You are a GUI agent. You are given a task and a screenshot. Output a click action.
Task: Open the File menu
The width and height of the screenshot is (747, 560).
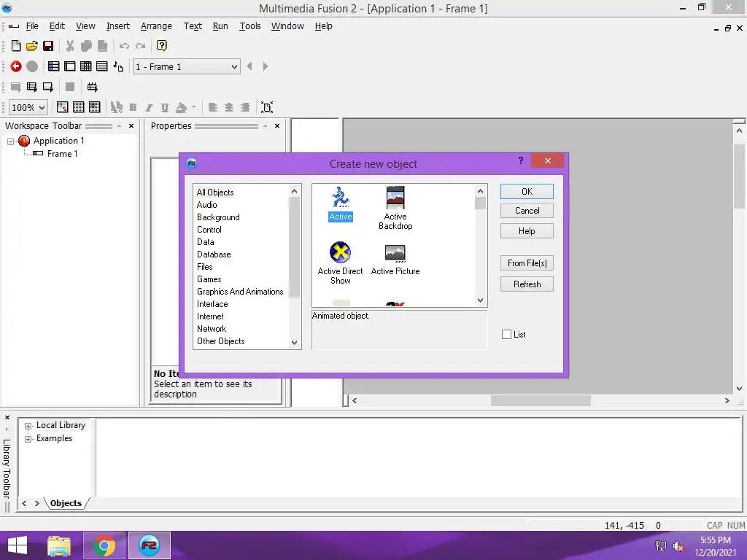point(32,26)
